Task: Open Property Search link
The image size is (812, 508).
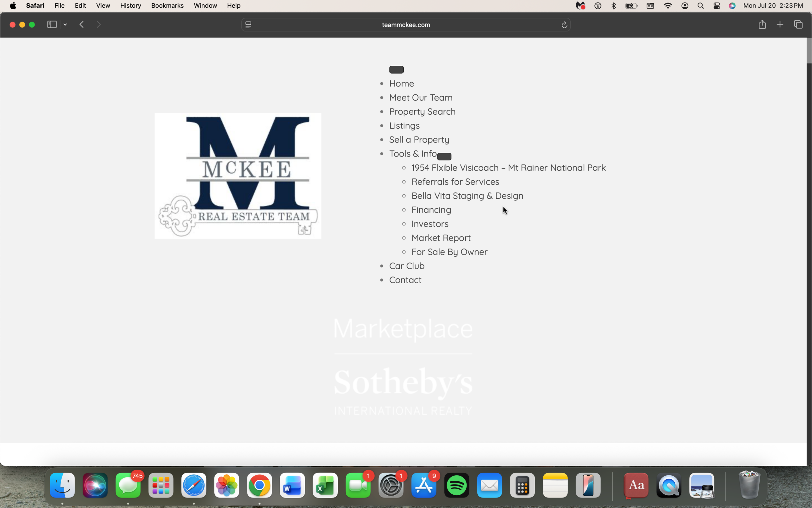Action: [422, 111]
